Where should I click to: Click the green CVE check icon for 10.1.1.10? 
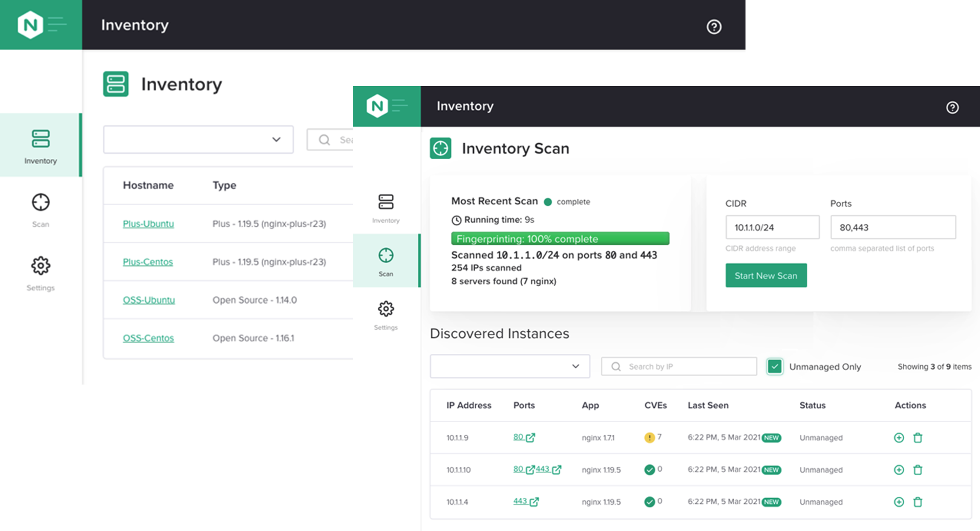pos(649,470)
